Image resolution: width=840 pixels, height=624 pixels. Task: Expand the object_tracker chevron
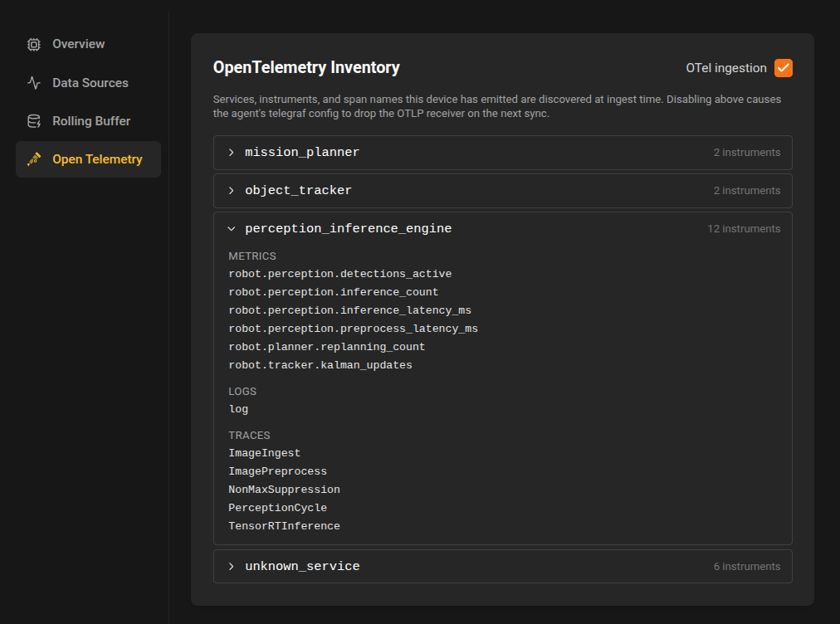[x=231, y=191]
